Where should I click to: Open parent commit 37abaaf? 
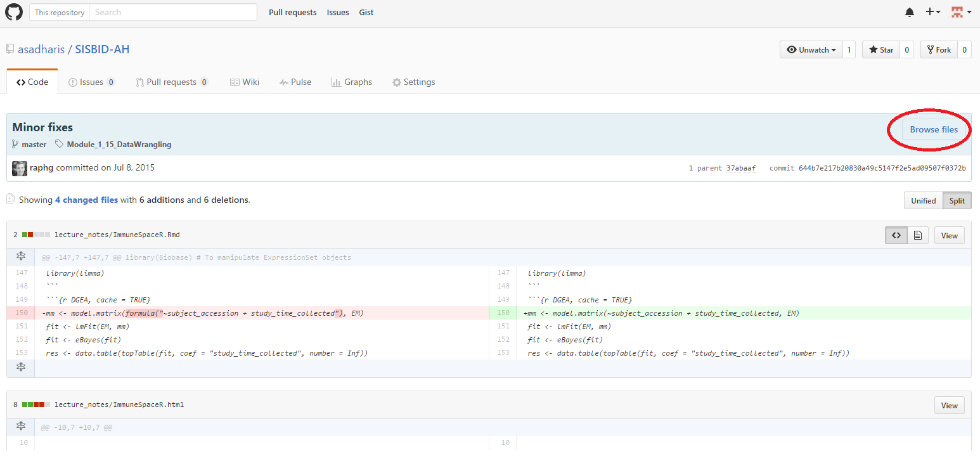point(741,168)
